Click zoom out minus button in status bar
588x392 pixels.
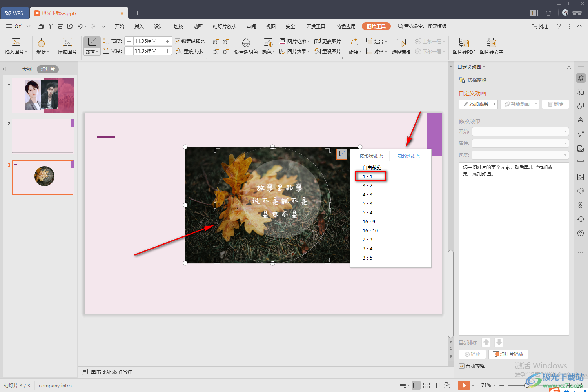[x=502, y=385]
